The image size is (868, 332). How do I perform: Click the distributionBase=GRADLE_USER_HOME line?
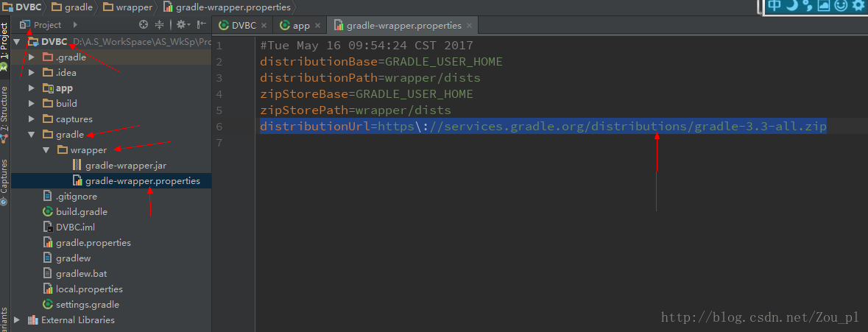(381, 62)
